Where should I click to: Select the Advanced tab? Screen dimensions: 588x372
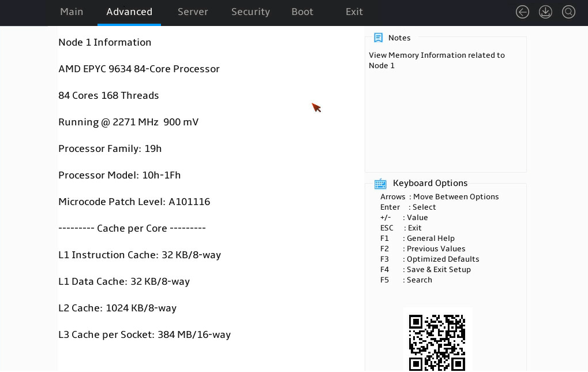[x=129, y=12]
